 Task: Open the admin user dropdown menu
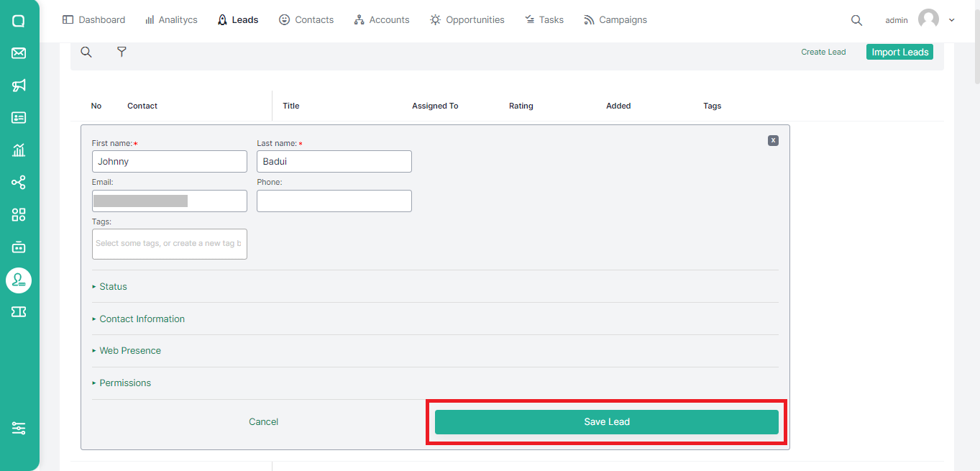coord(951,20)
